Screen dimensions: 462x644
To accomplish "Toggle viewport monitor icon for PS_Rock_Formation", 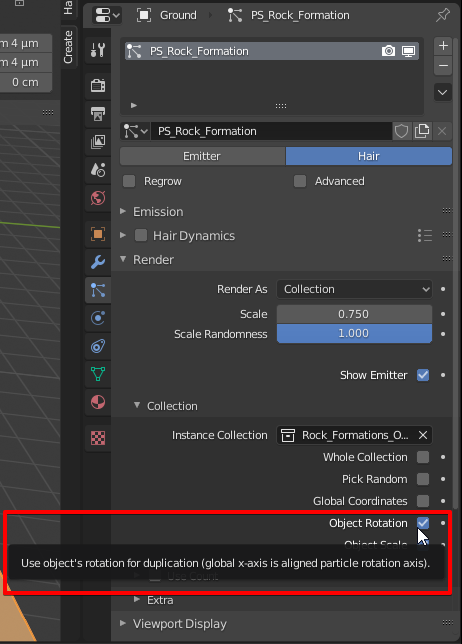I will point(408,51).
